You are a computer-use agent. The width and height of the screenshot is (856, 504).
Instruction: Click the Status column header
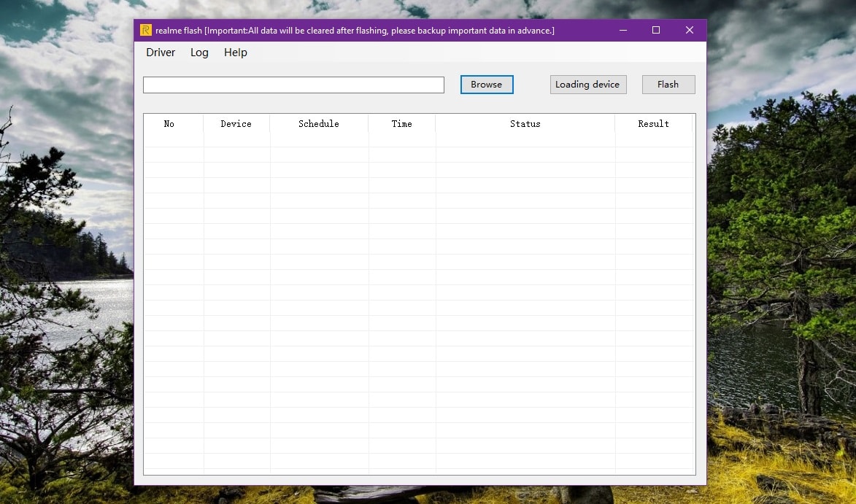525,123
